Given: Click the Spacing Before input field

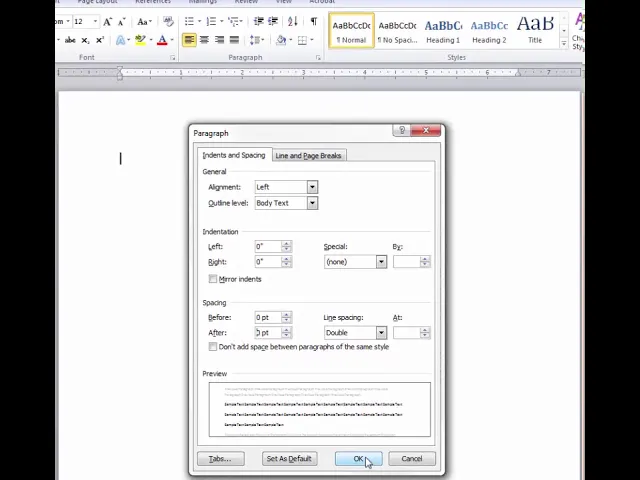Looking at the screenshot, I should click(268, 317).
